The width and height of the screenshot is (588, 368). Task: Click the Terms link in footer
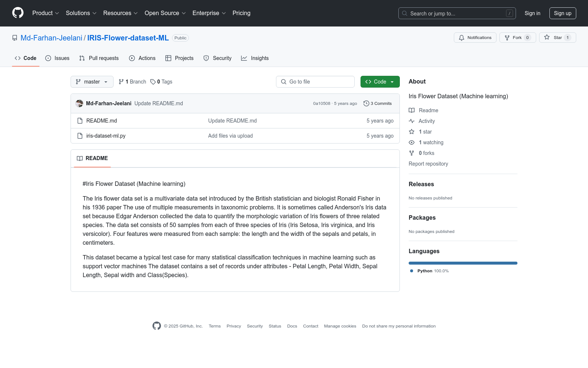point(215,326)
